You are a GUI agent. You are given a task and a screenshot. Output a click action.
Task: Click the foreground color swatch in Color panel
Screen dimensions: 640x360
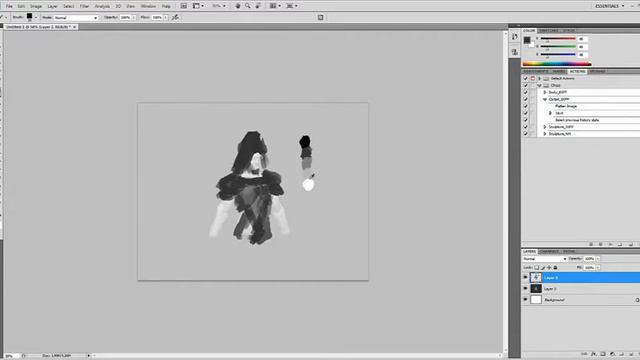527,40
